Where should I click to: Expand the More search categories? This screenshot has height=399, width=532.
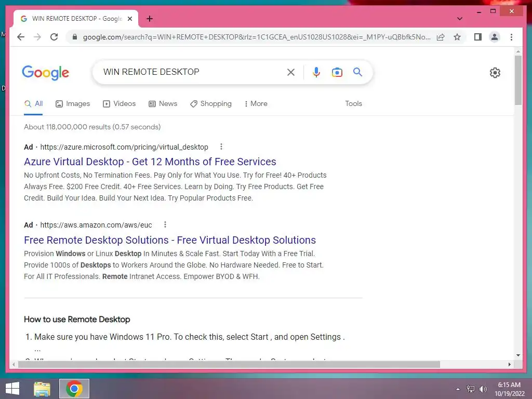[256, 104]
